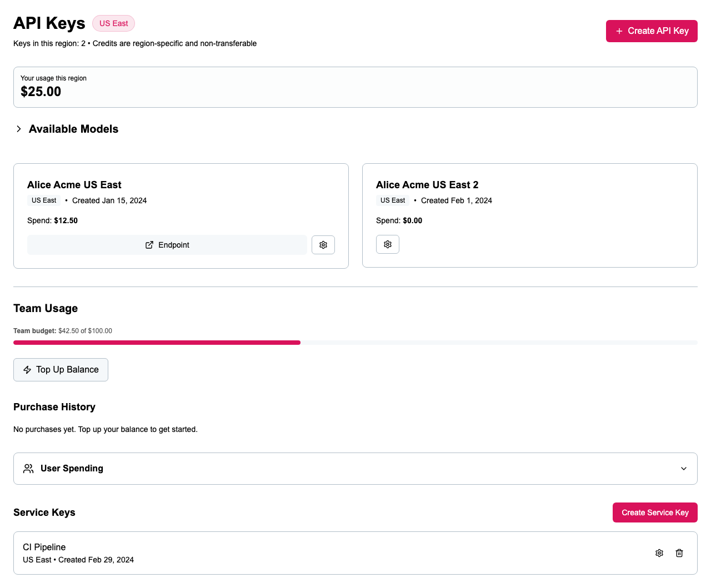The height and width of the screenshot is (588, 711).
Task: Click the Create API Key button
Action: pyautogui.click(x=652, y=31)
